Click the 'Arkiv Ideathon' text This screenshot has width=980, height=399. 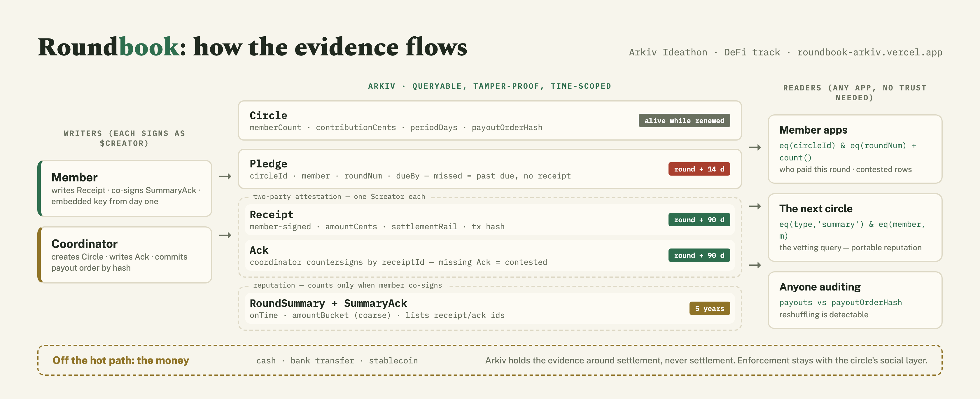click(x=668, y=52)
